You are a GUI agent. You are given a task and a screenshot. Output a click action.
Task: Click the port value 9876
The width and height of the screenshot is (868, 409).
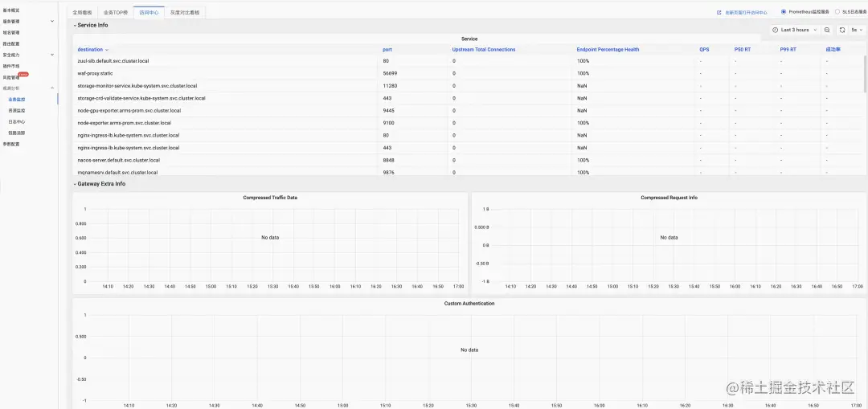coord(389,172)
